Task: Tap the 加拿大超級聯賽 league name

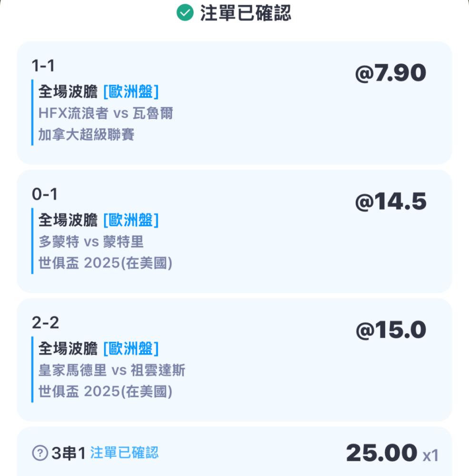Action: click(86, 135)
